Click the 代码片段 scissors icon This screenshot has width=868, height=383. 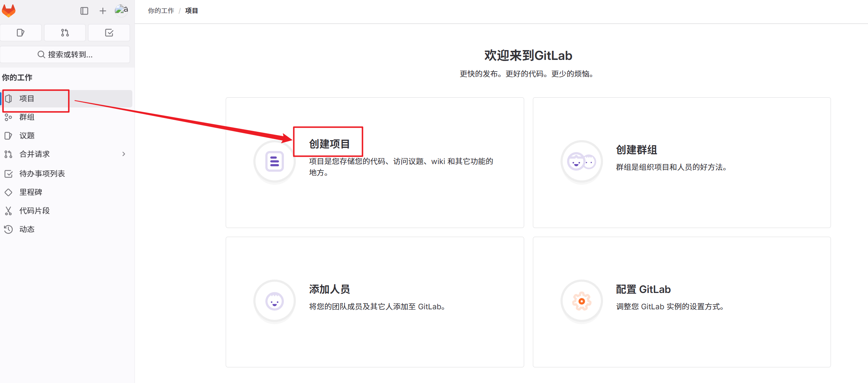tap(8, 211)
